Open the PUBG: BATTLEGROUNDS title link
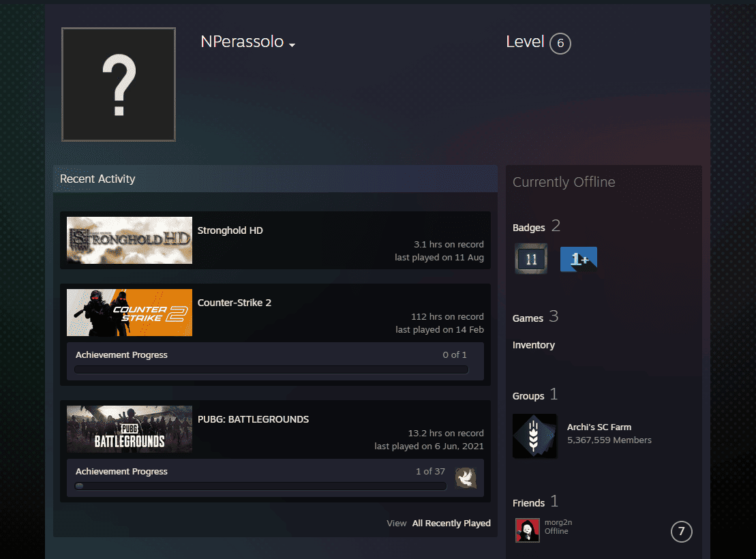 tap(253, 420)
